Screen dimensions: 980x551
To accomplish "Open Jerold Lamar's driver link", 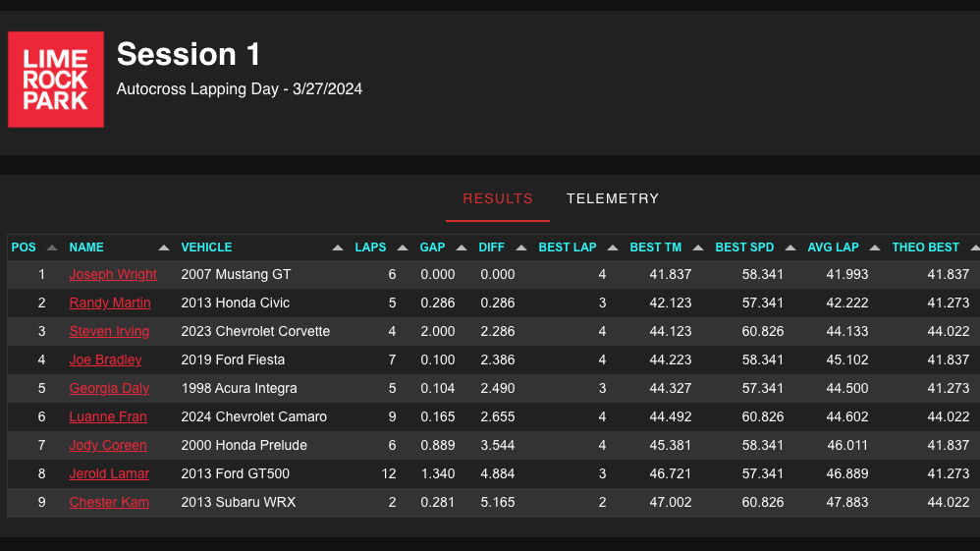I will coord(109,474).
